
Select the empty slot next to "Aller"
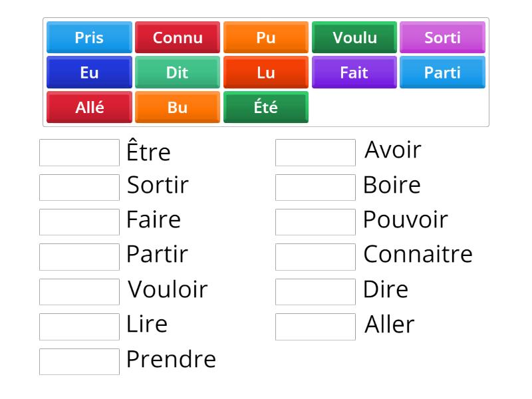(x=315, y=327)
